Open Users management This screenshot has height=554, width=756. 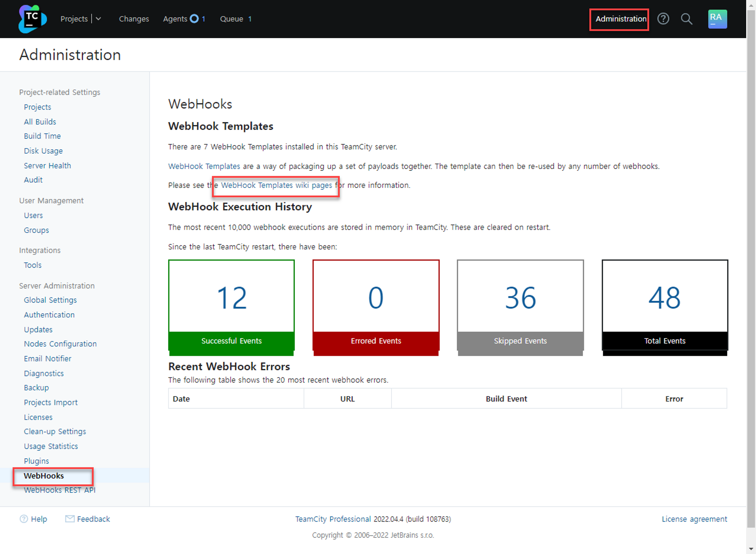coord(33,216)
